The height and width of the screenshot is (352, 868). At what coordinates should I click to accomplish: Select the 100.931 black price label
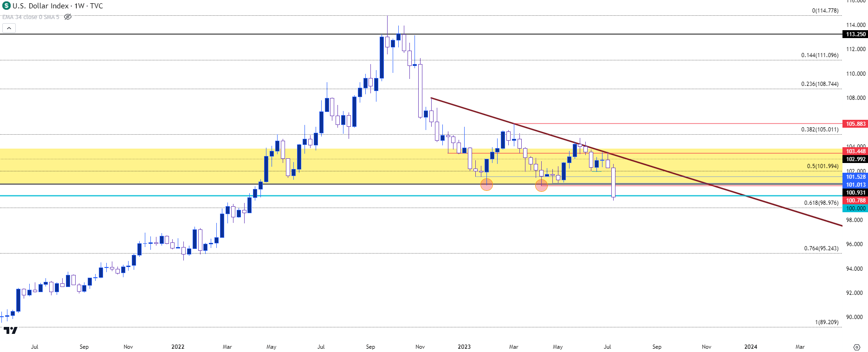[855, 193]
